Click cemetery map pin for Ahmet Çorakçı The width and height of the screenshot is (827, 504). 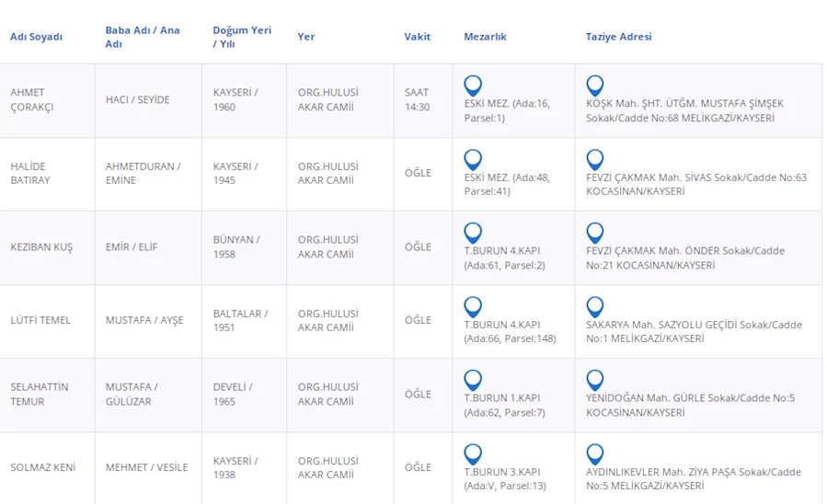click(473, 86)
